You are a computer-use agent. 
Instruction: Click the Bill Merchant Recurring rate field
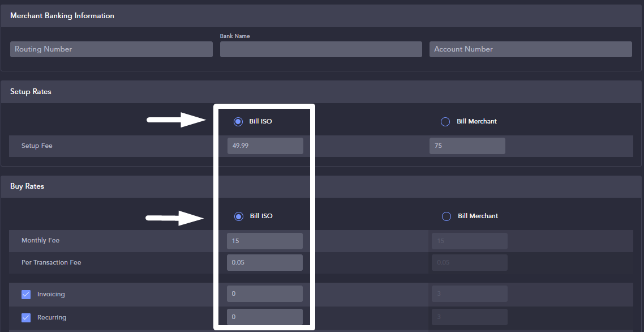(470, 317)
